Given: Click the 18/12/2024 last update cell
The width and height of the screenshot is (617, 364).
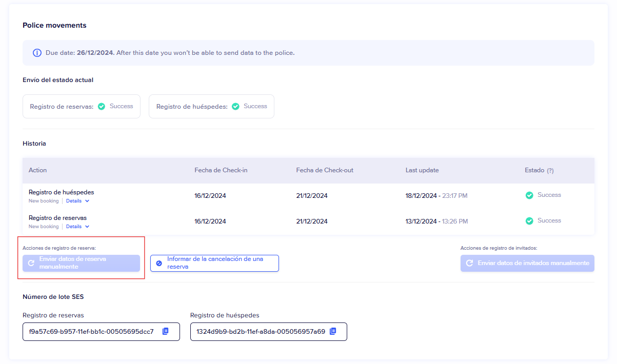Looking at the screenshot, I should [422, 196].
